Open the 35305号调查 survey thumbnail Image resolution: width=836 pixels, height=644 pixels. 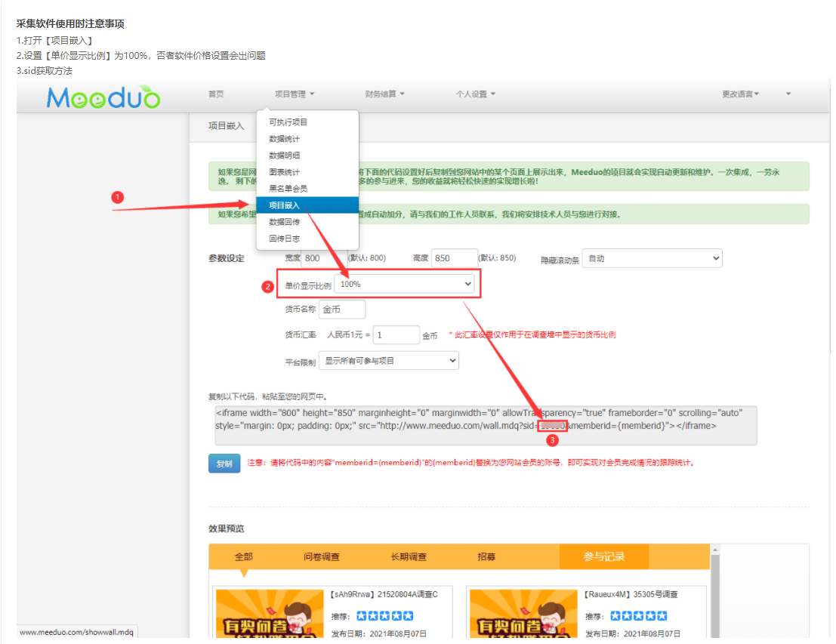pos(523,614)
